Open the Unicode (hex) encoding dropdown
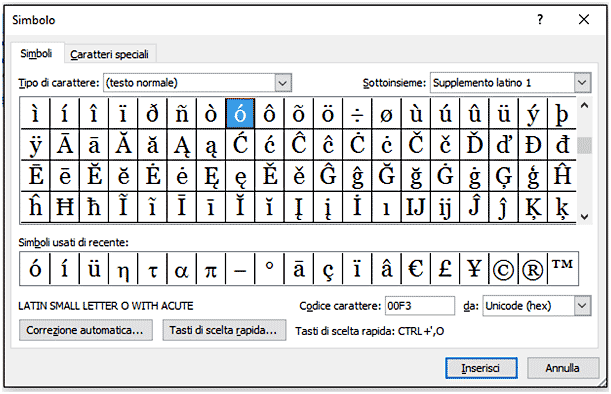The image size is (611, 394). tap(582, 306)
